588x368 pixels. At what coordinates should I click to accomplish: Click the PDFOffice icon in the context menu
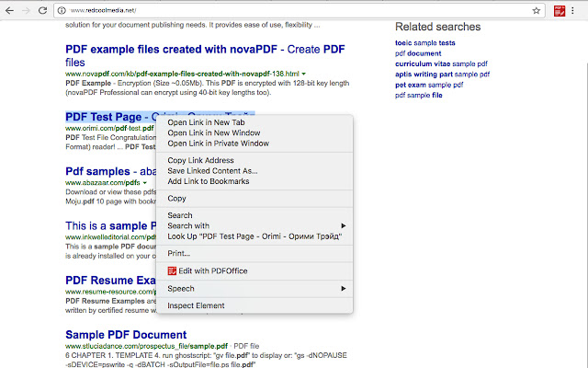tap(172, 270)
